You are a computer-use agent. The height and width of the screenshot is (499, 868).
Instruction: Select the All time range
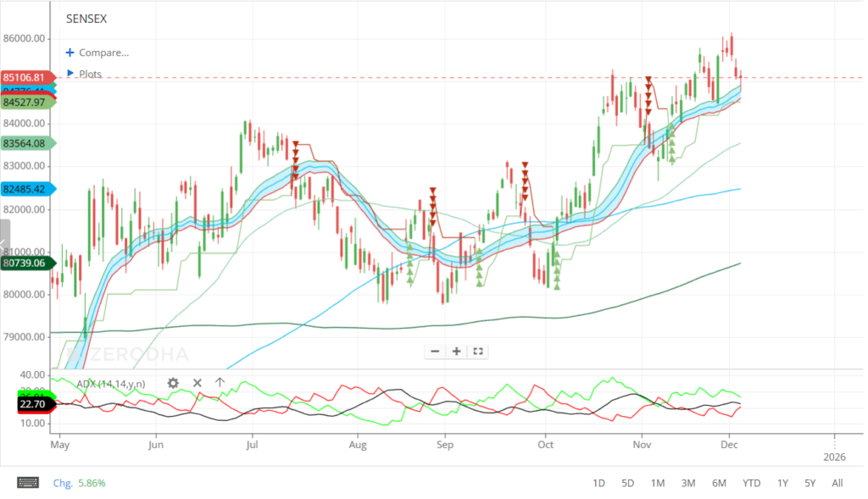(x=837, y=482)
